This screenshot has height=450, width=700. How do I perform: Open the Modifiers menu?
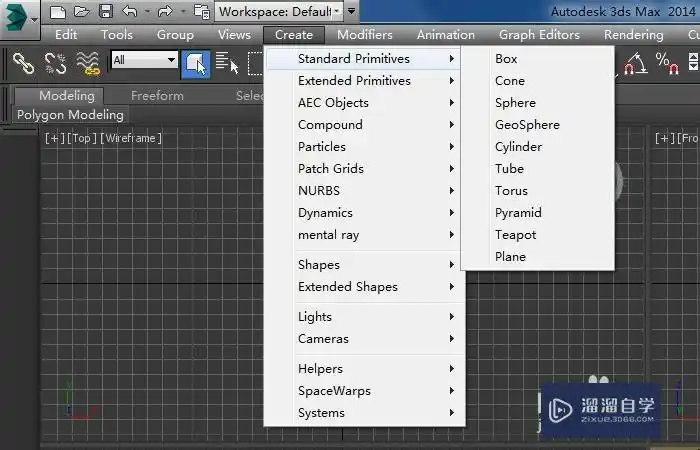click(365, 35)
